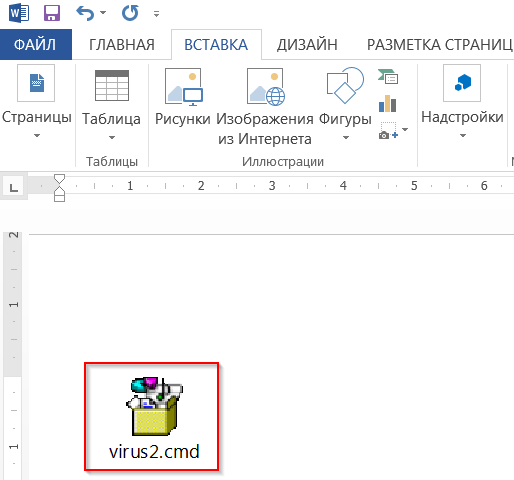Screen dimensions: 514x480
Task: Click the tab stop selector on ruler
Action: click(x=14, y=187)
